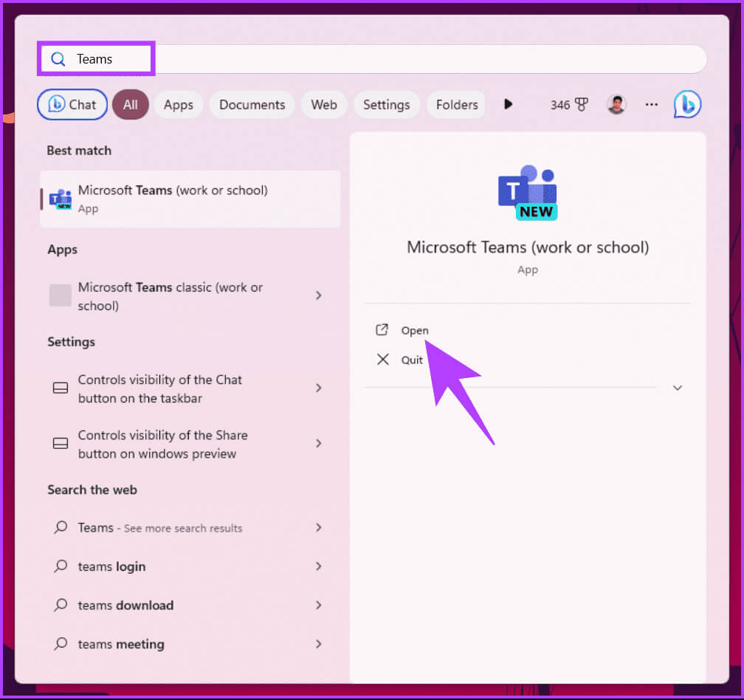Click magnifier icon beside teams meeting
The height and width of the screenshot is (700, 744).
tap(61, 644)
